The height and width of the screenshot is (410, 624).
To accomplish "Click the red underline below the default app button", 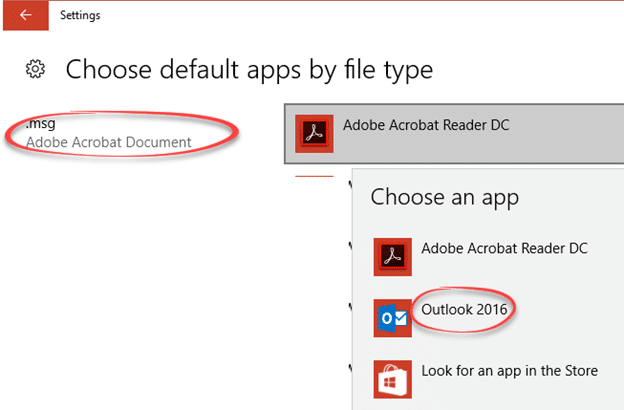I will tap(313, 174).
